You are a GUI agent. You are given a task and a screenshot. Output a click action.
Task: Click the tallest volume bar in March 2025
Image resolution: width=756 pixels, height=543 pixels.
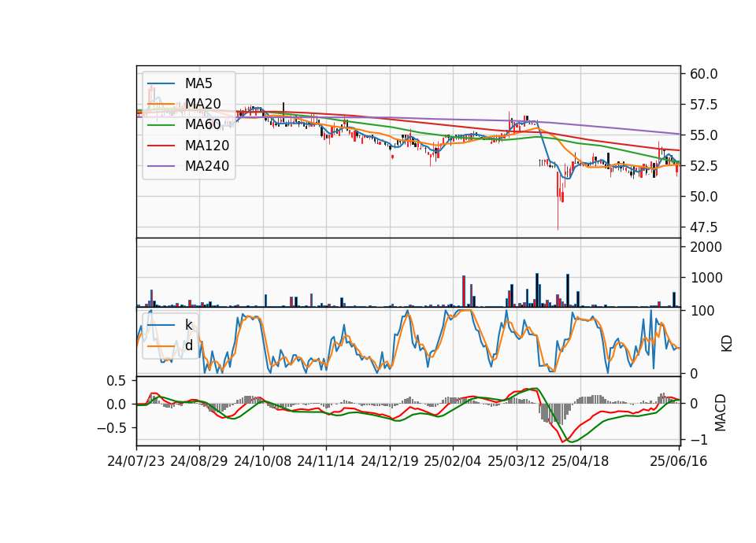pos(537,290)
